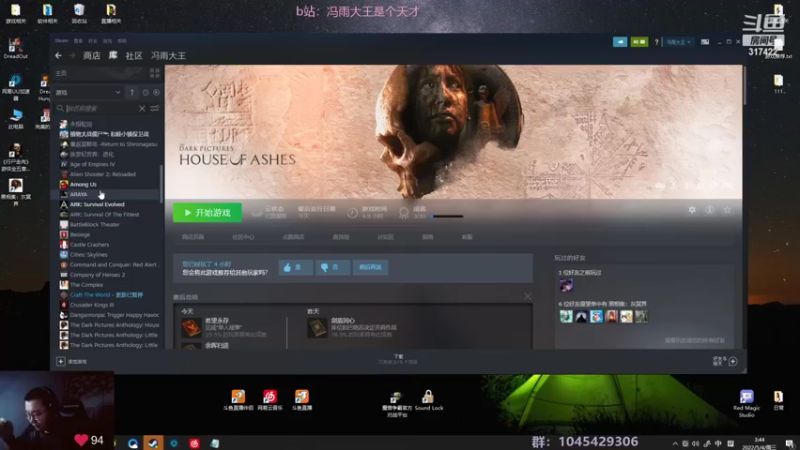Clear the library search field
The image size is (800, 450).
coord(142,108)
